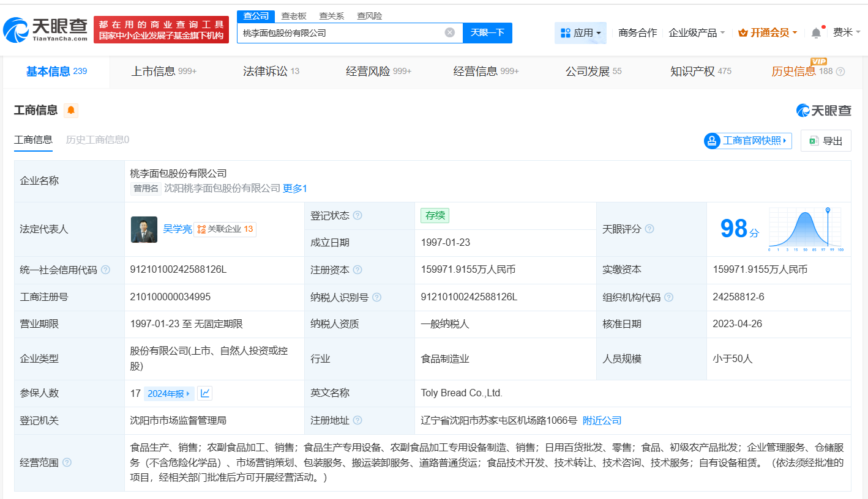Open the 费米 account dropdown
The width and height of the screenshot is (868, 499).
[848, 32]
